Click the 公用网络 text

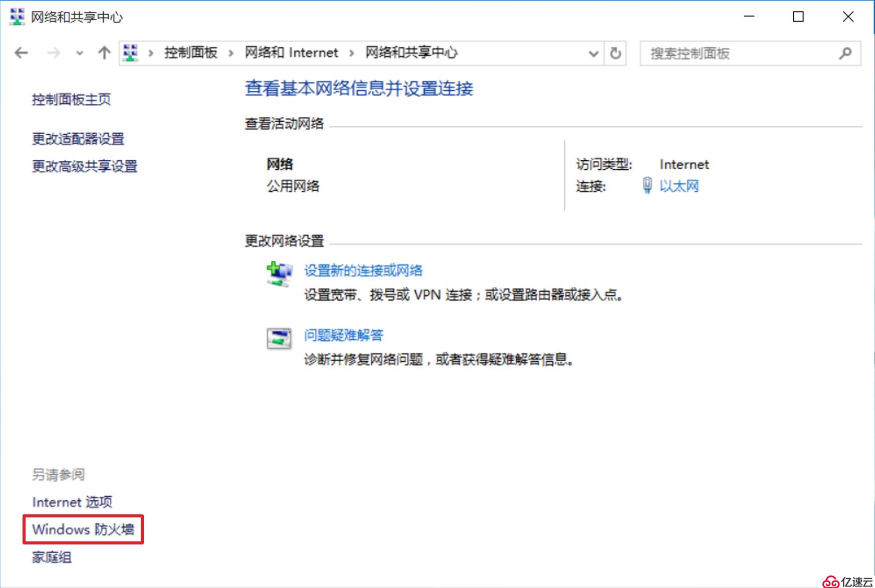pos(293,186)
